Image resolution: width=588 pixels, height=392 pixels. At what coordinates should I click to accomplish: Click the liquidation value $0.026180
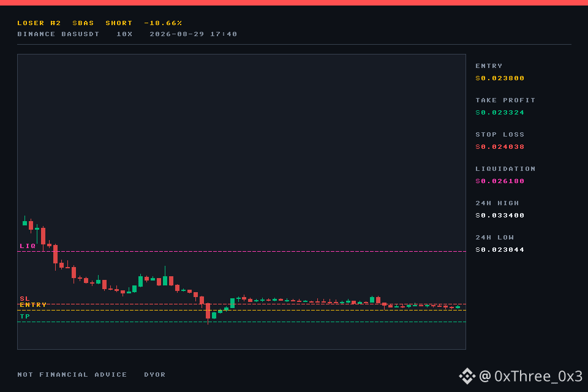[500, 181]
